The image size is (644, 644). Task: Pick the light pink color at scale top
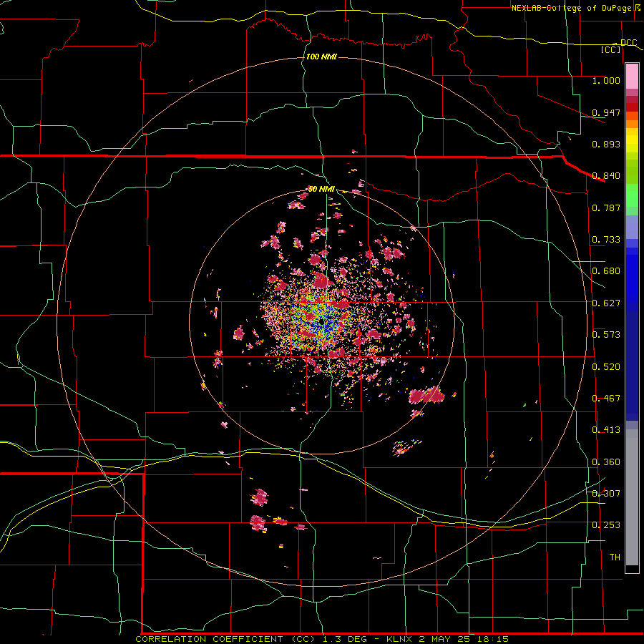(632, 77)
